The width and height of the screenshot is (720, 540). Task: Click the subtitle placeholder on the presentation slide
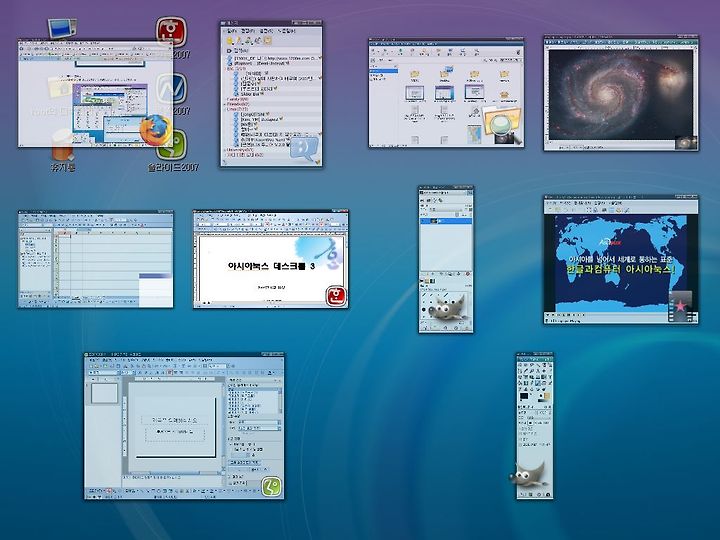[x=175, y=435]
